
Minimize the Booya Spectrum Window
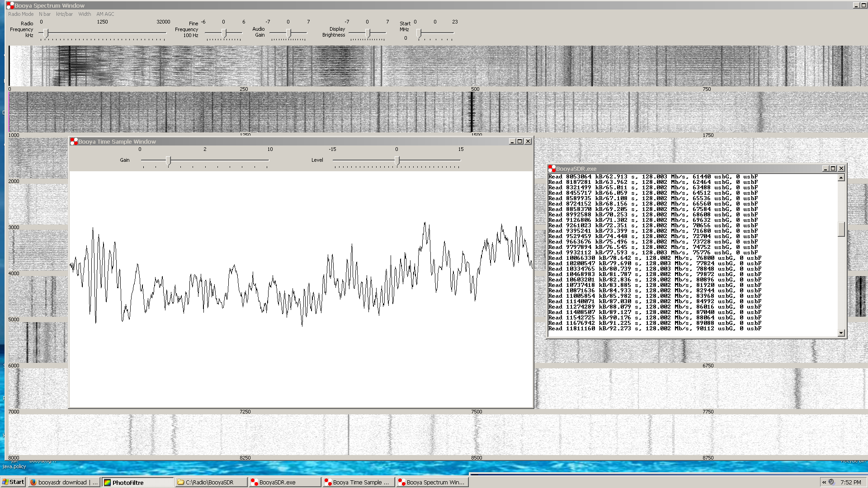point(856,5)
